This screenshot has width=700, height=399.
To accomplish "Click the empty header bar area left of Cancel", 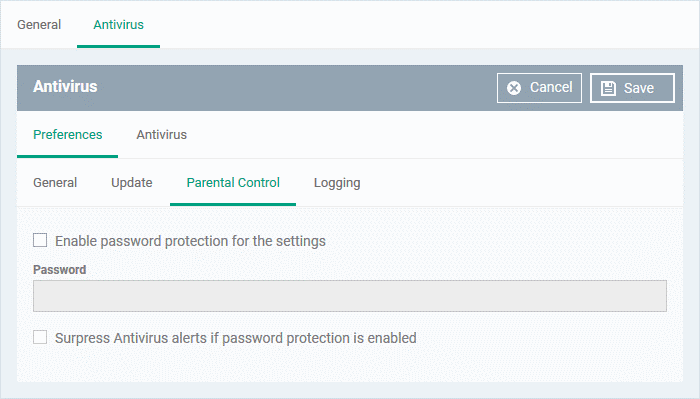I will pos(297,88).
